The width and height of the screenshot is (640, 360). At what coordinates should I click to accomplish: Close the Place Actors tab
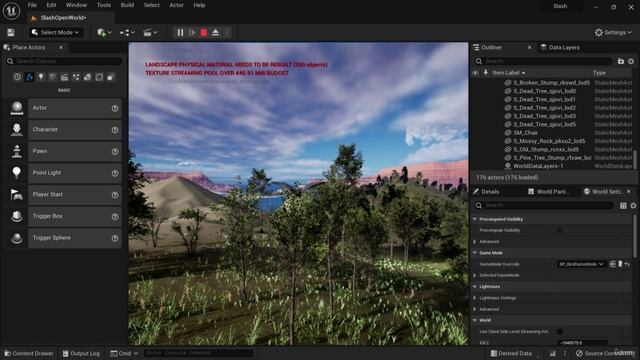pos(61,47)
